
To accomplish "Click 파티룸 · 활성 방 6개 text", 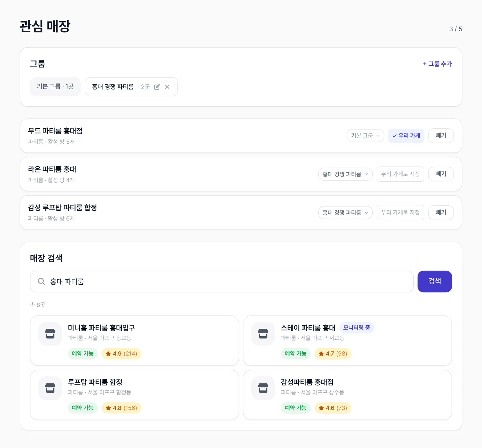I will click(x=51, y=218).
